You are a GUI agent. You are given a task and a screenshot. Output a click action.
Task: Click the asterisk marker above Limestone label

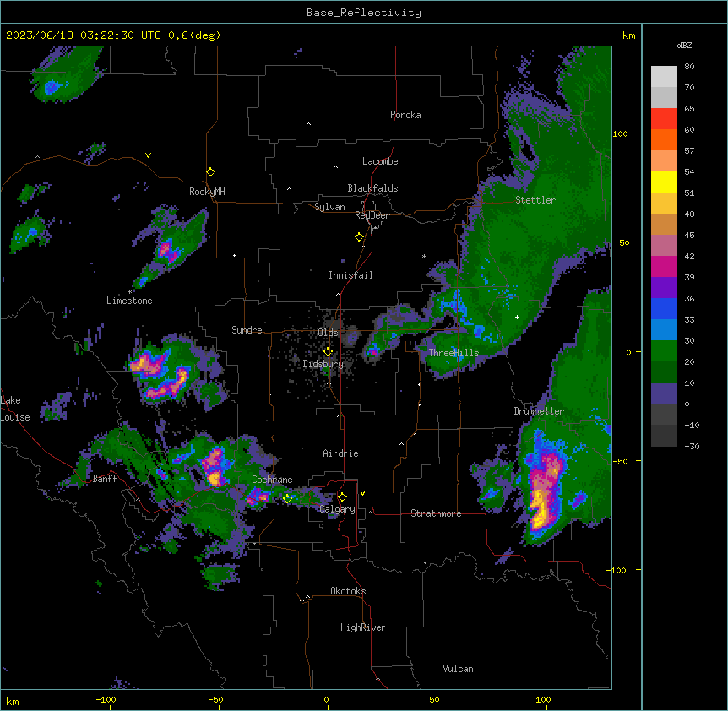129,292
